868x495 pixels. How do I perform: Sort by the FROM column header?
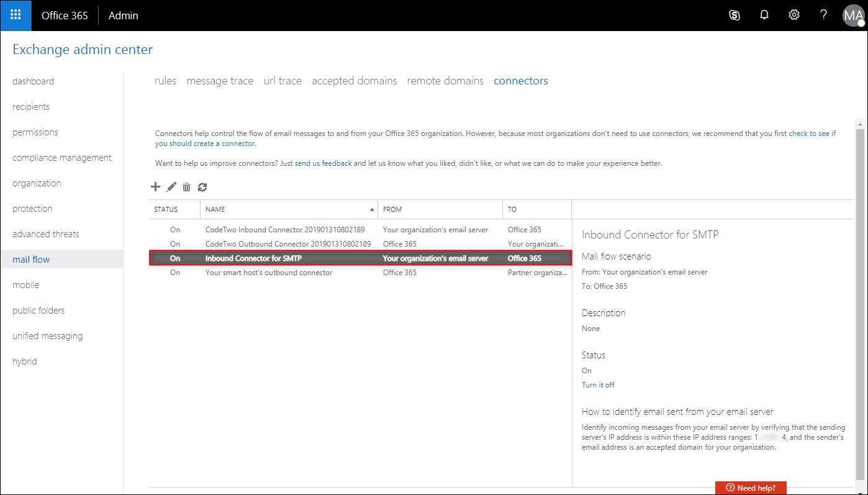tap(440, 209)
